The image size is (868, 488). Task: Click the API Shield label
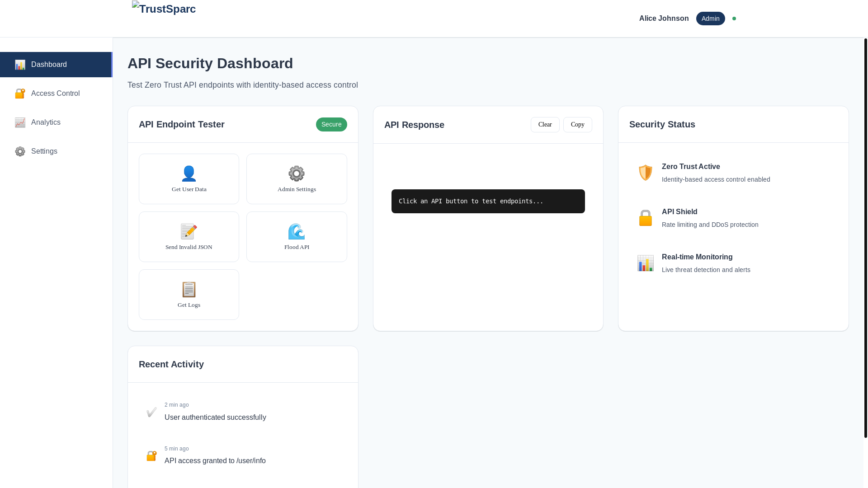click(x=679, y=212)
